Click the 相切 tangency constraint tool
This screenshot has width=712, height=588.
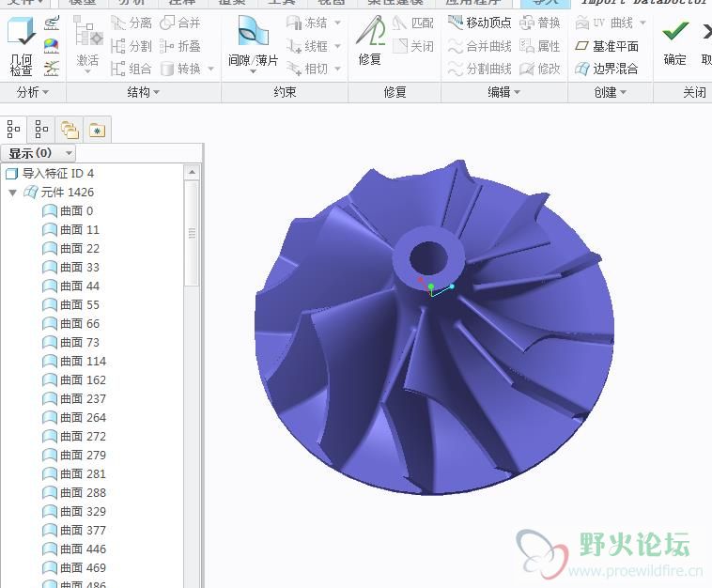307,69
